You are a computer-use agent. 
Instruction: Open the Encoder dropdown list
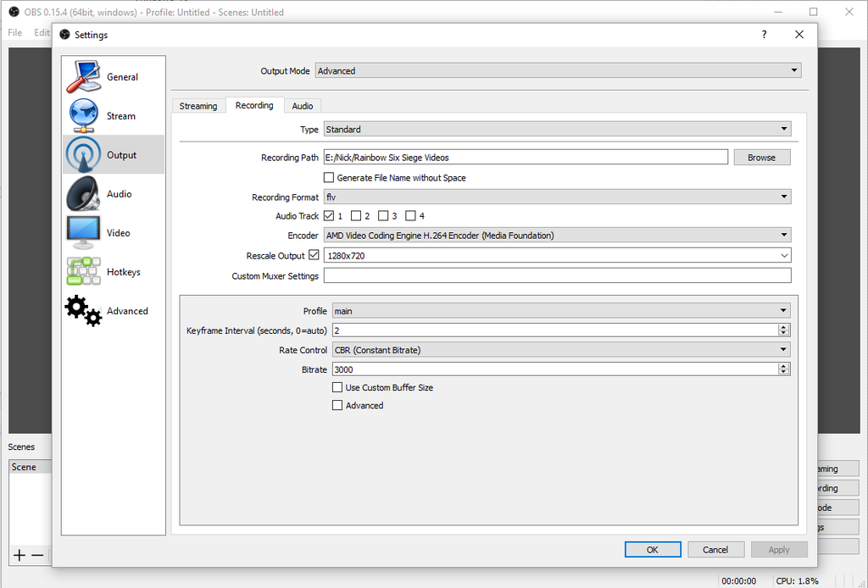tap(557, 235)
